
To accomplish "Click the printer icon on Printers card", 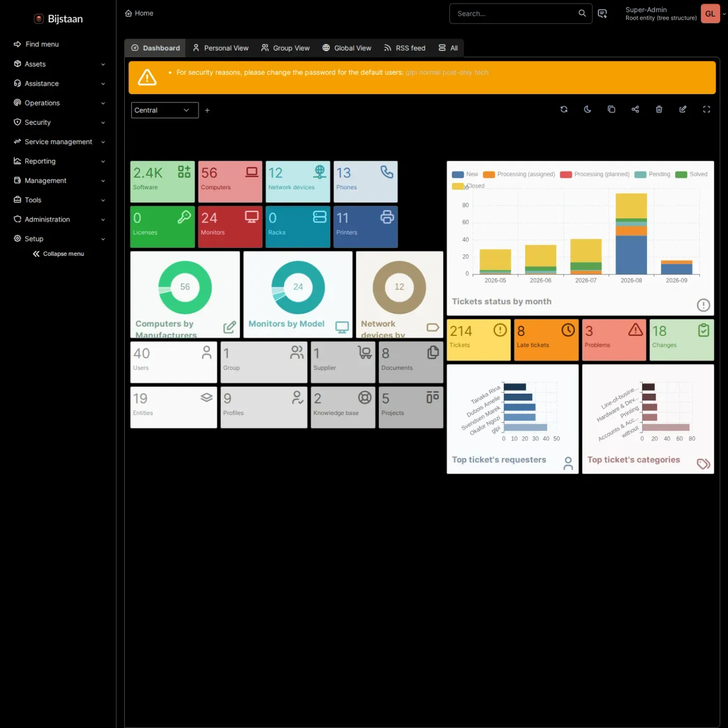I will click(387, 217).
